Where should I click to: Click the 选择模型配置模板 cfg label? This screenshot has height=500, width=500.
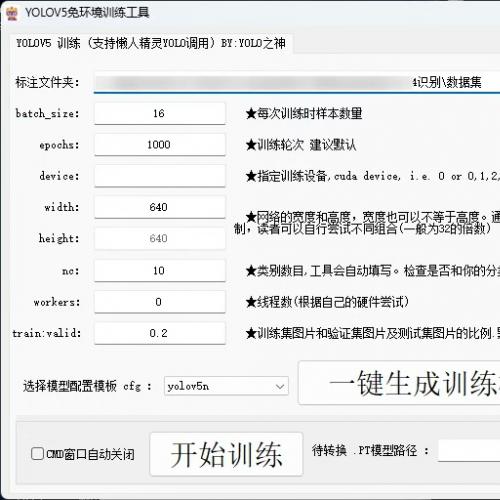[x=87, y=386]
